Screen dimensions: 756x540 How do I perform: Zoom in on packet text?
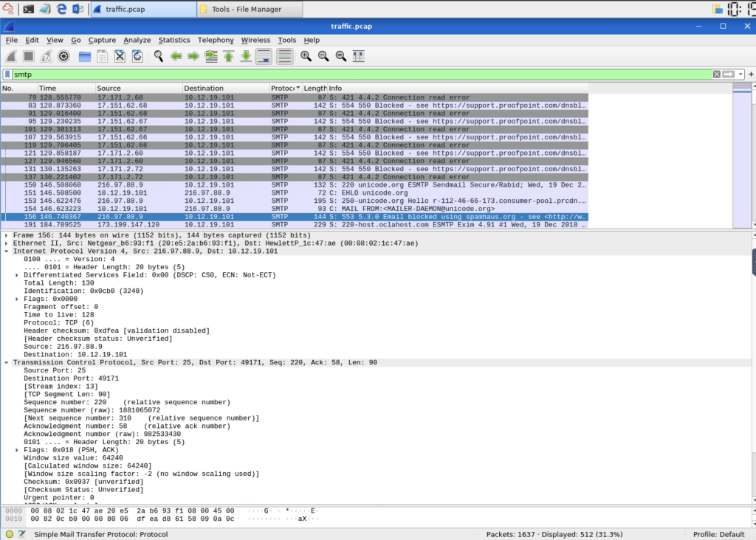[306, 56]
